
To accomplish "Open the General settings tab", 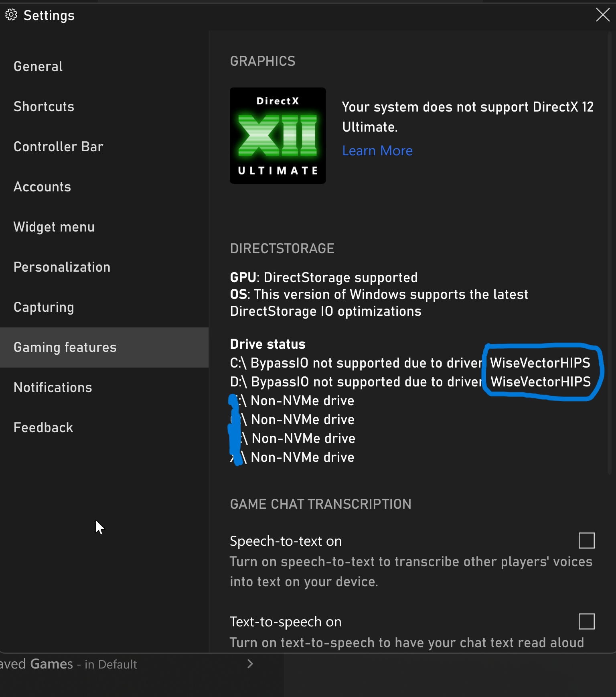I will [38, 67].
